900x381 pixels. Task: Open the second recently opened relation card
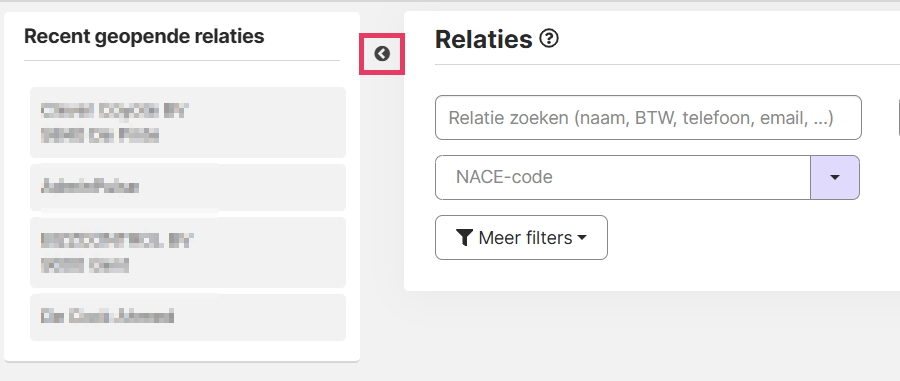click(188, 188)
